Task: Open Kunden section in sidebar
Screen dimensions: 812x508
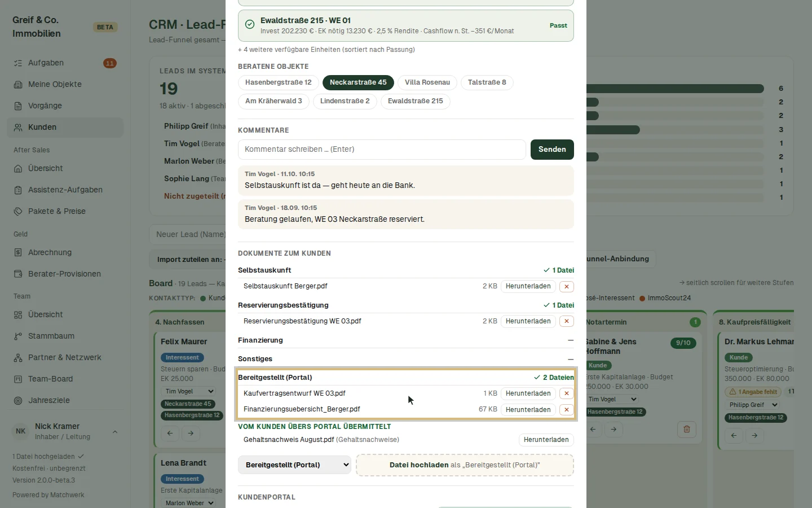Action: click(65, 128)
